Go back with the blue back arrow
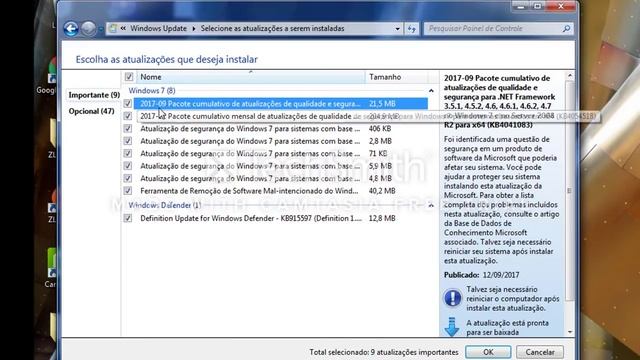Screen dimensions: 640x360 pos(71,29)
